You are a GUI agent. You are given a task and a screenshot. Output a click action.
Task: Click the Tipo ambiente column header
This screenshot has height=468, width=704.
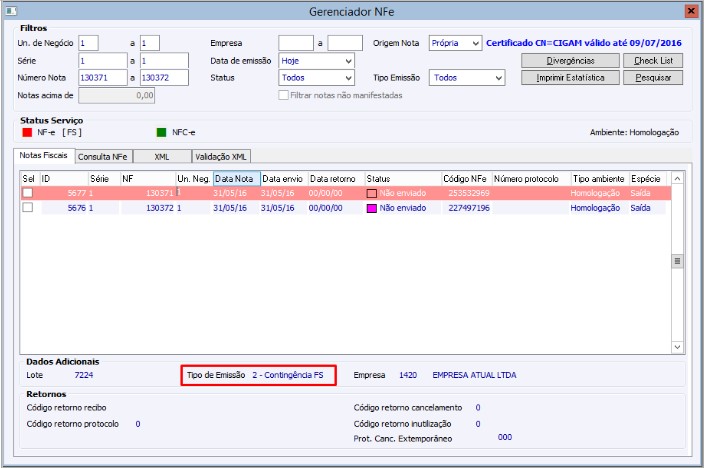600,179
